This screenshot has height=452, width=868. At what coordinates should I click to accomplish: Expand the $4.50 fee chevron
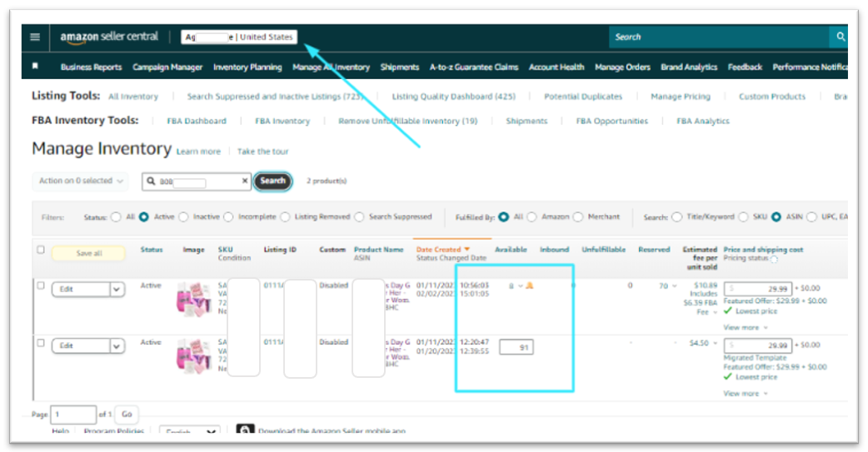(x=715, y=343)
